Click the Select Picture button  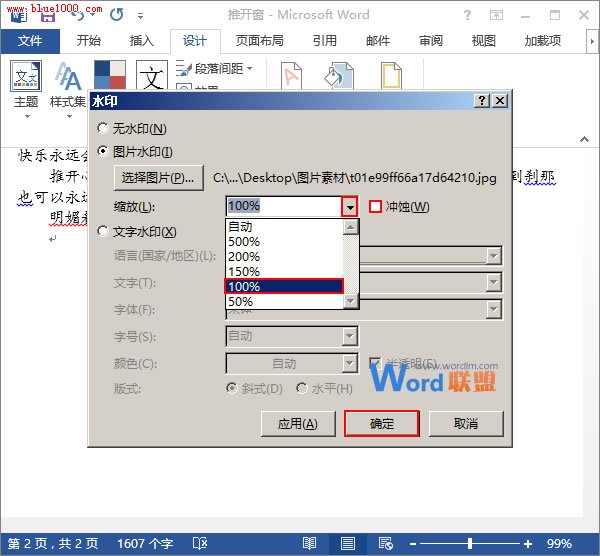[158, 178]
